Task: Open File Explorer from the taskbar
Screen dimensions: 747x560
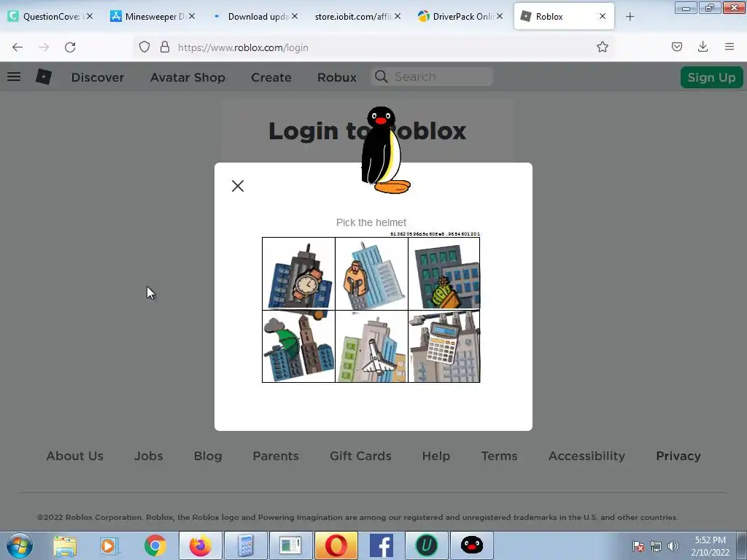Action: coord(65,545)
